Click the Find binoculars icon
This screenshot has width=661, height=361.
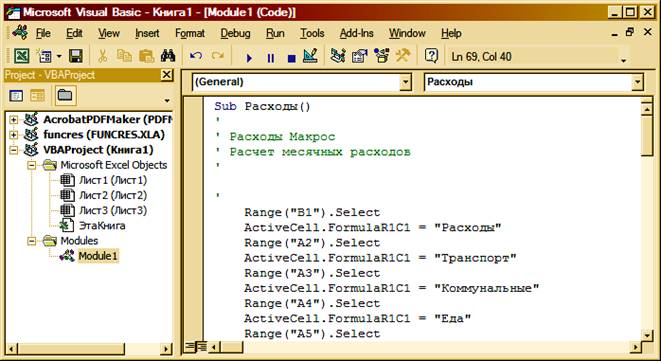pyautogui.click(x=168, y=56)
